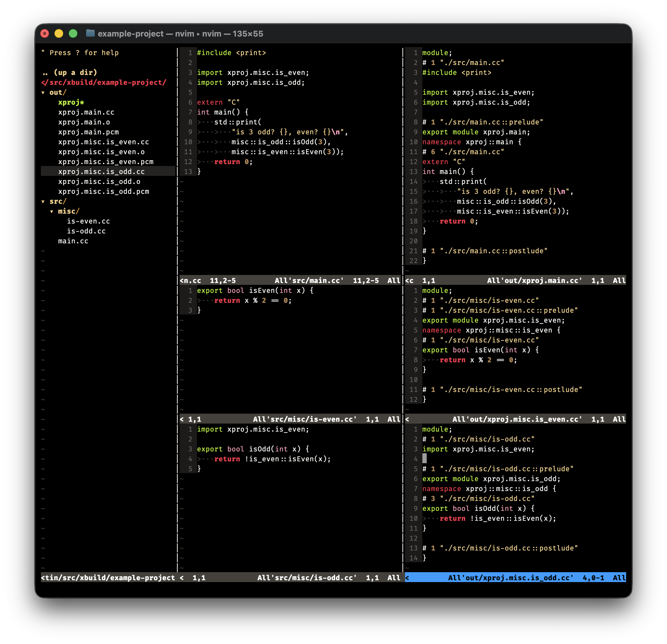Click the yellow minimize window button
The image size is (667, 644).
pos(59,33)
